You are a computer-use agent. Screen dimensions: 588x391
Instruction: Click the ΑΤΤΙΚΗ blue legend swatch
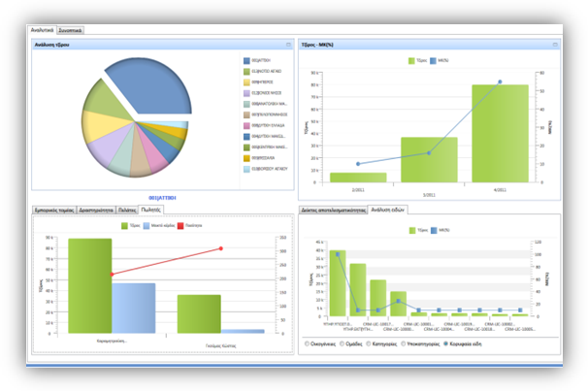(x=246, y=60)
